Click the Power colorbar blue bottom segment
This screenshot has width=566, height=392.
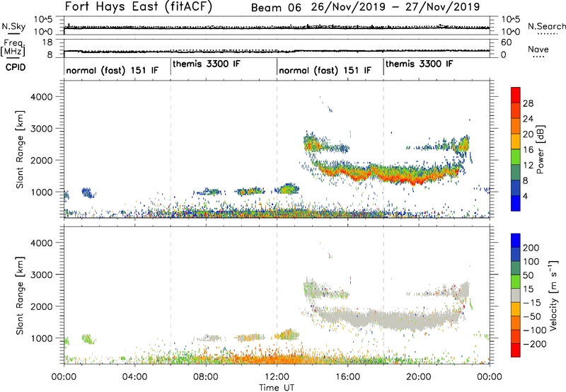point(516,203)
